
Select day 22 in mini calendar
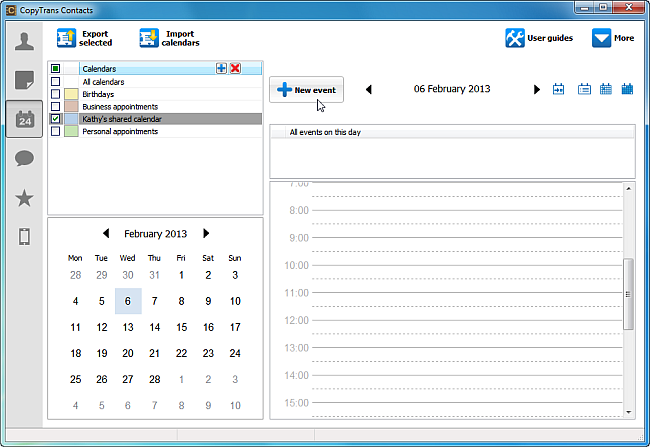(182, 353)
